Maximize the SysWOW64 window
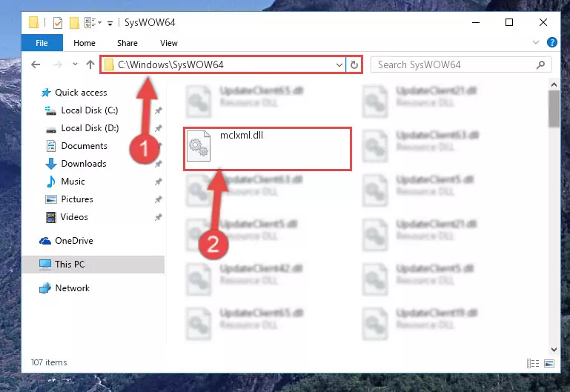 click(x=509, y=22)
